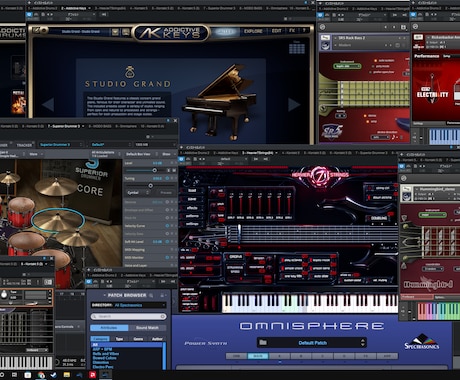Select the Genre column header in Patch Browser
This screenshot has width=460, height=380.
click(x=138, y=339)
